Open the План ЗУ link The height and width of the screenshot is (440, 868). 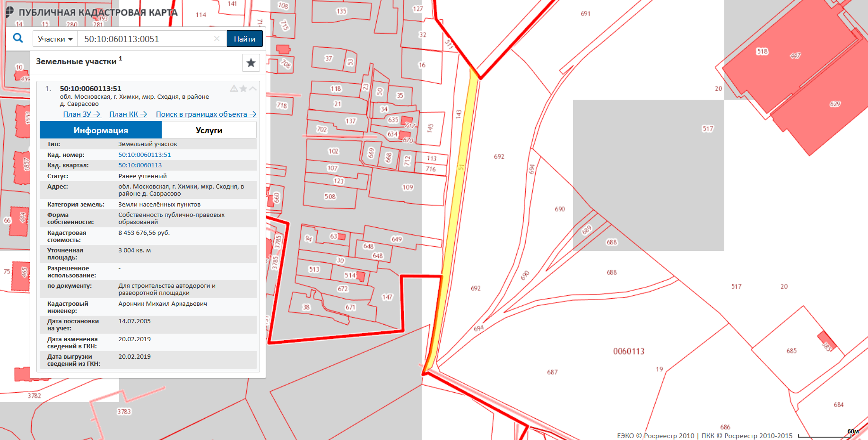(81, 114)
